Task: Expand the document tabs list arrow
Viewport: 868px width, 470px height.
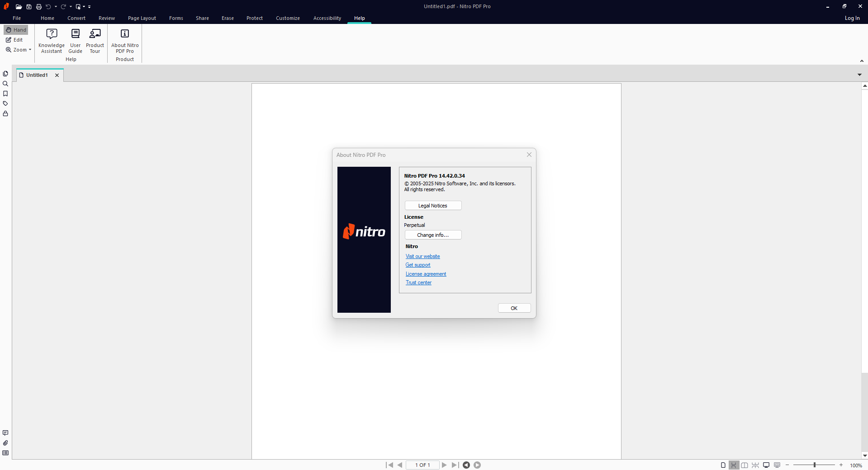Action: 859,75
